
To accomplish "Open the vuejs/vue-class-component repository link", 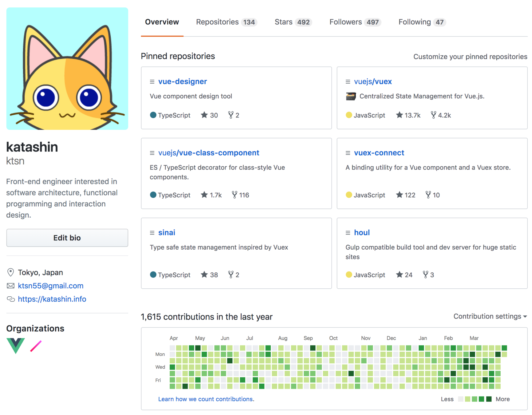I will [x=209, y=153].
